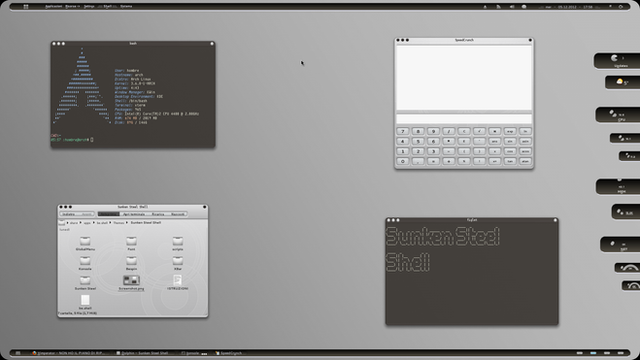Switch to Dolphin task in bottom taskbar
Screen dimensions: 640x360
pos(142,353)
